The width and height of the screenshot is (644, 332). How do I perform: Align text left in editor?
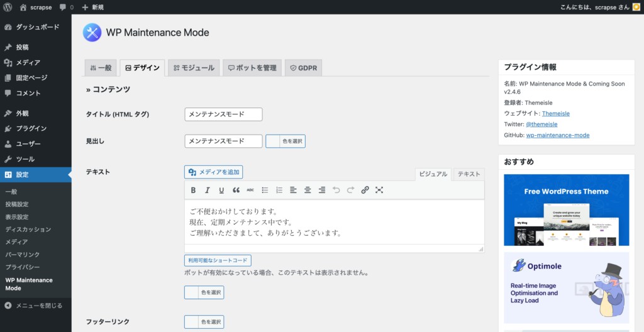[x=293, y=191]
